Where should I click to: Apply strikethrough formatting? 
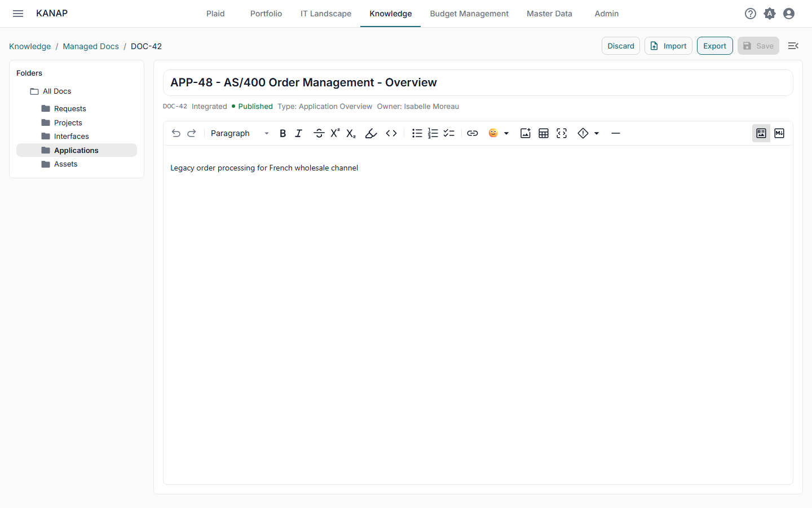tap(319, 133)
